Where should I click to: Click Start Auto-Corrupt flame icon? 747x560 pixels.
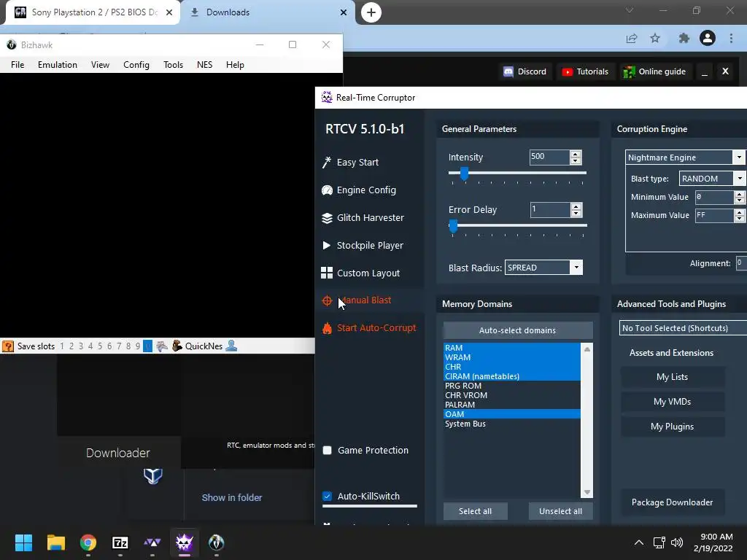327,328
